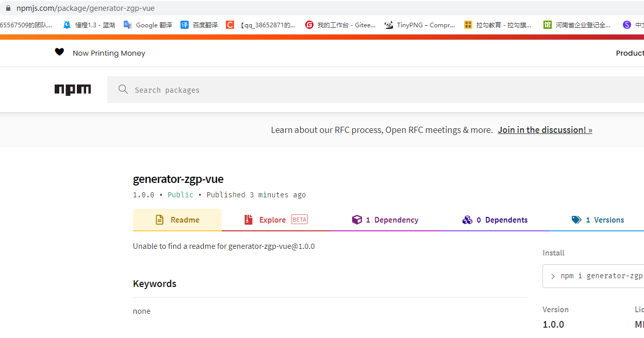
Task: Open the Gitee 我的工作台 bookmark
Action: [x=340, y=25]
